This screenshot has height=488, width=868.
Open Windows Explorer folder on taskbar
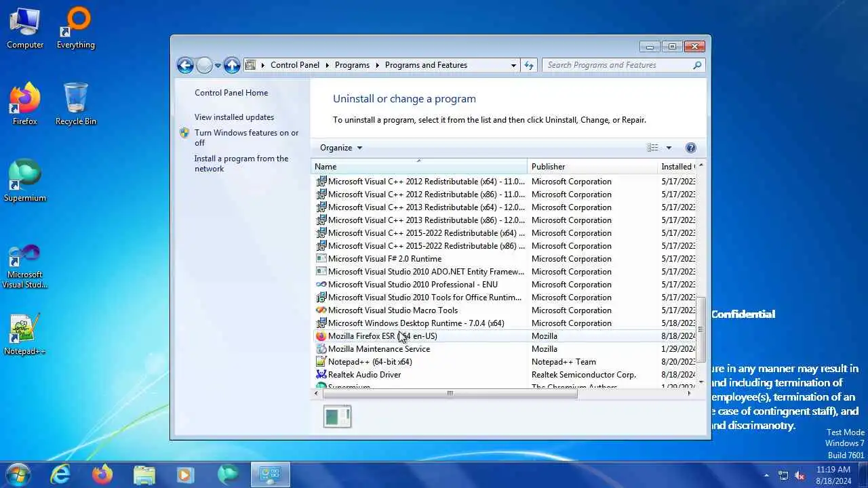144,474
